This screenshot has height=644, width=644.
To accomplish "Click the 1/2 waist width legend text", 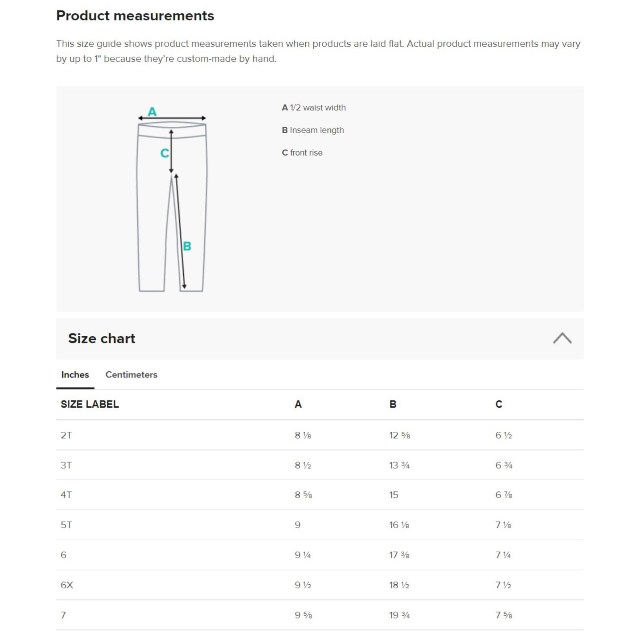I will (x=314, y=108).
